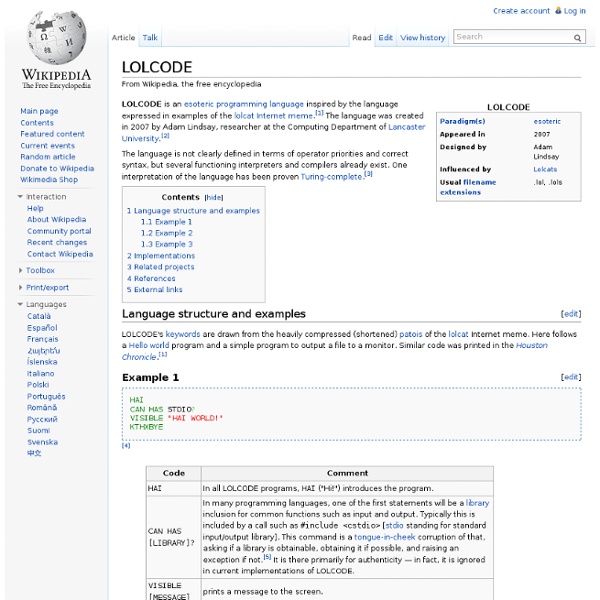Switch to Català language version
600x600 pixels.
(39, 316)
